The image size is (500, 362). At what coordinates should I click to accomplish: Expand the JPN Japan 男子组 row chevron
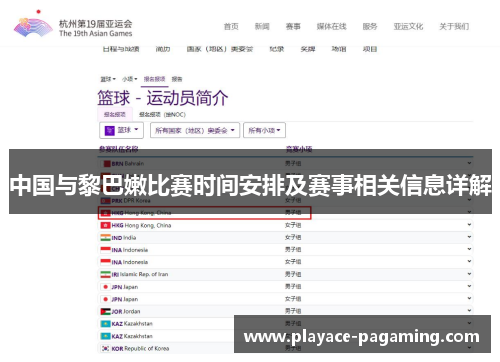click(469, 286)
